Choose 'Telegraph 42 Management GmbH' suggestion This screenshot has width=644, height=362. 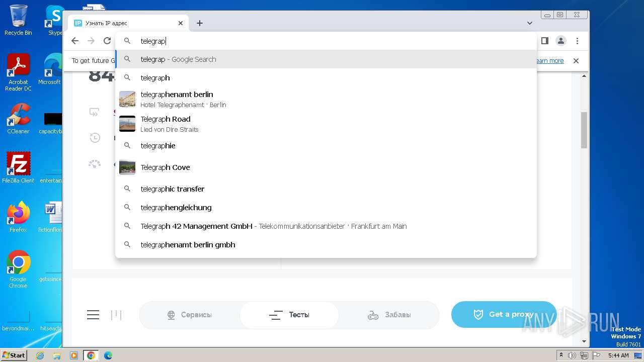click(326, 226)
